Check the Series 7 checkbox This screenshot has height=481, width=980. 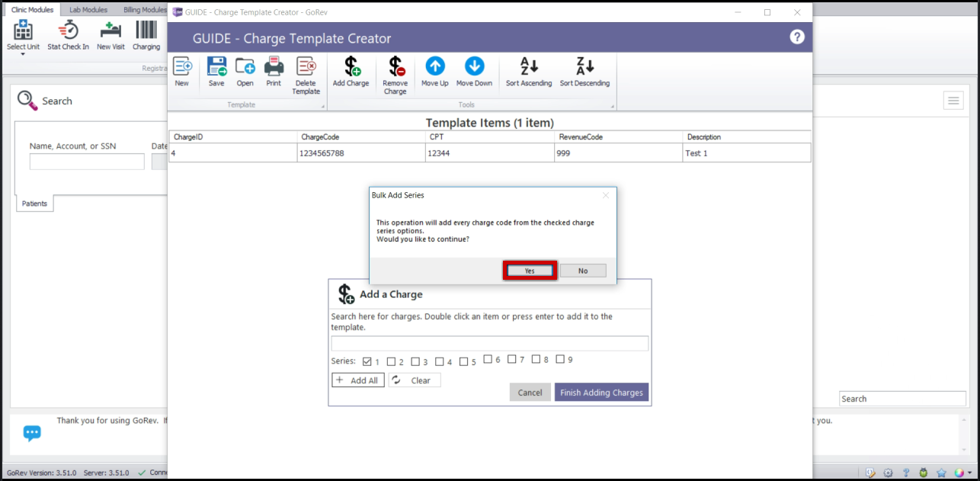(x=512, y=359)
